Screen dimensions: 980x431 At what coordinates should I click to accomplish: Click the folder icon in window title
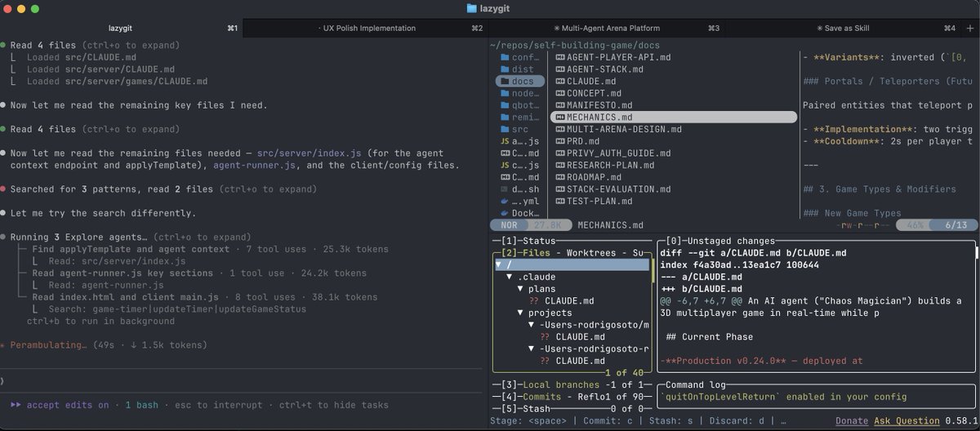471,8
